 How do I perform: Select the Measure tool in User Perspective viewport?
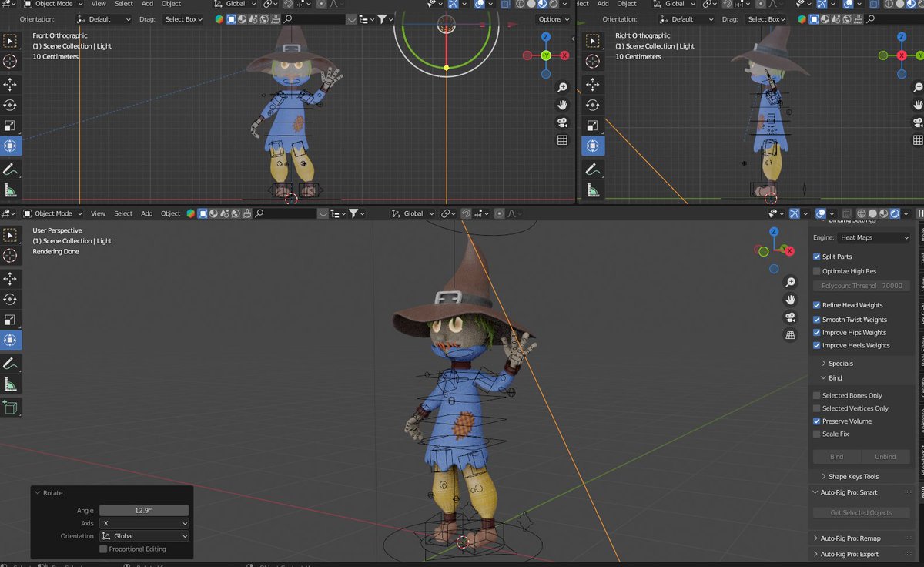(10, 384)
